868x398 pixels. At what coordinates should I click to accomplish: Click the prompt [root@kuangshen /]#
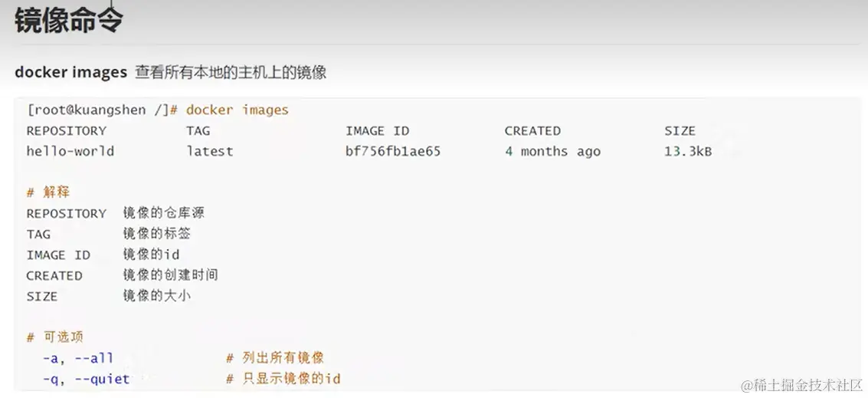(x=102, y=110)
